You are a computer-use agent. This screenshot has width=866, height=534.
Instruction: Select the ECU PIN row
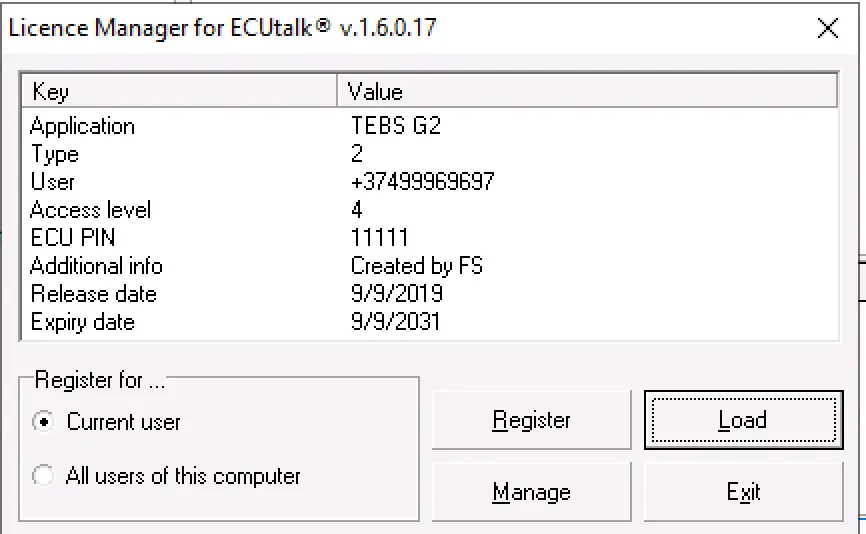coord(73,238)
